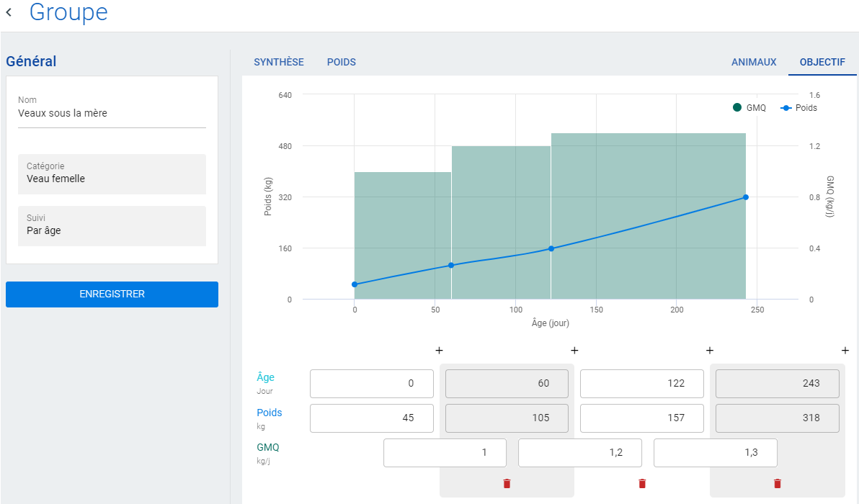Go back using the arrow beside Groupe
Viewport: 859px width, 504px height.
9,12
